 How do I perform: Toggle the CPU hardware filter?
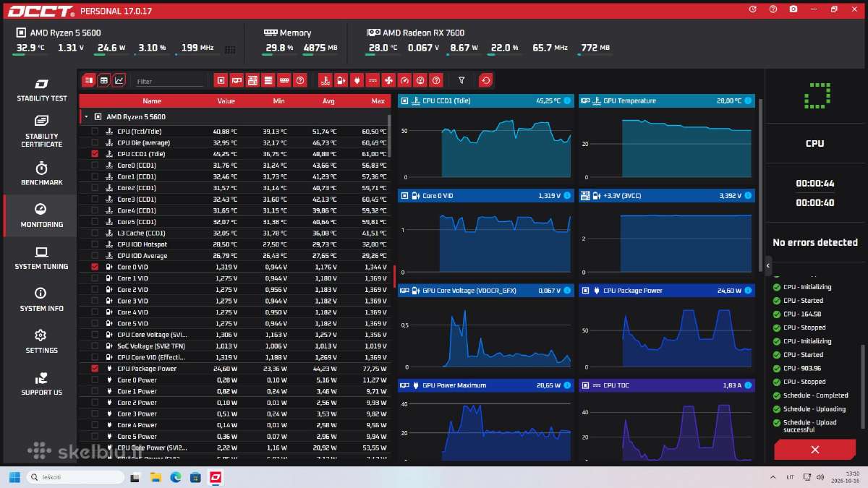coord(221,80)
